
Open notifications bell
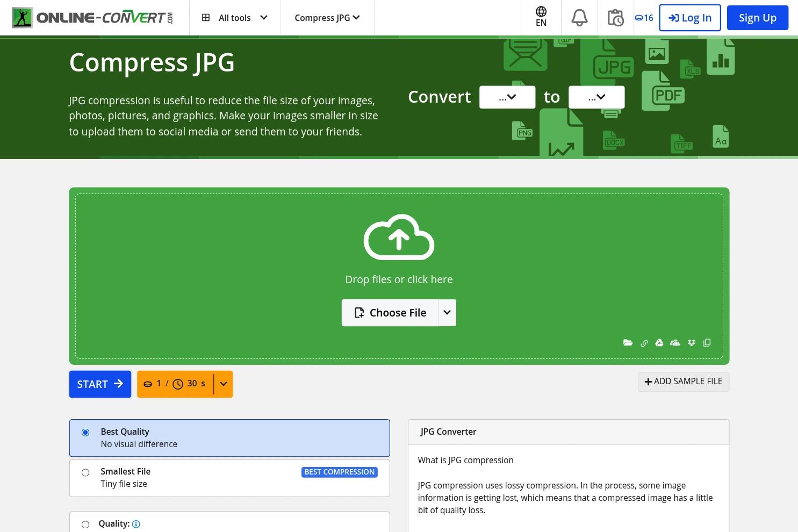pos(579,18)
